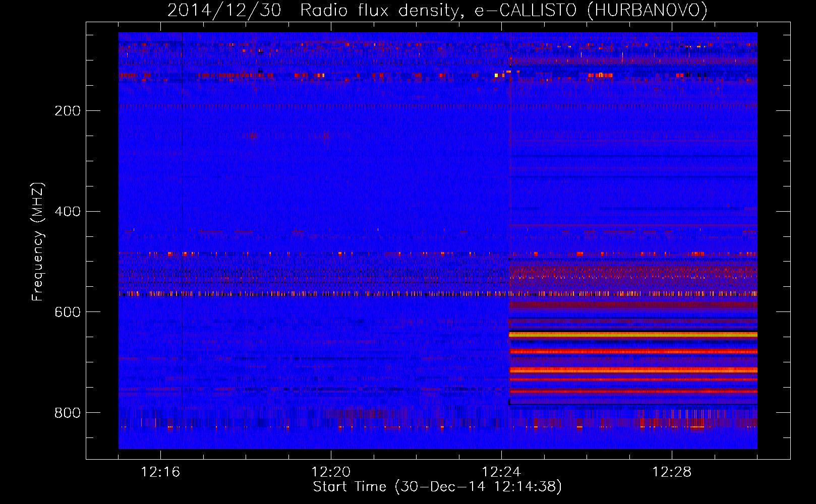The width and height of the screenshot is (816, 504).
Task: Click the bright yellow emission band near 650 MHz
Action: (x=633, y=335)
